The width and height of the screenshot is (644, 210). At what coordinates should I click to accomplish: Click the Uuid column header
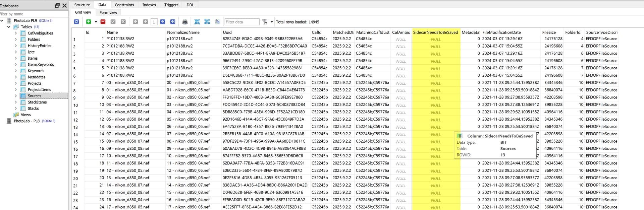227,32
